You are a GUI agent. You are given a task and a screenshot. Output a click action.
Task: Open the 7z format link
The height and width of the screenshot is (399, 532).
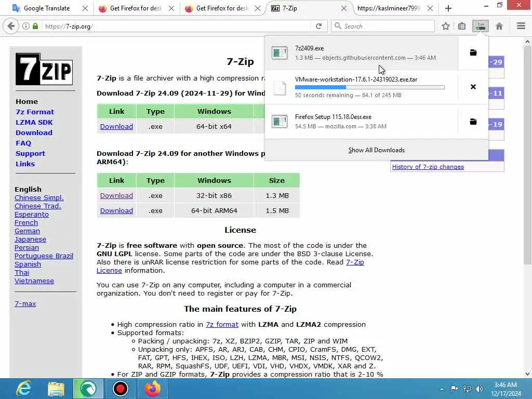(x=222, y=324)
